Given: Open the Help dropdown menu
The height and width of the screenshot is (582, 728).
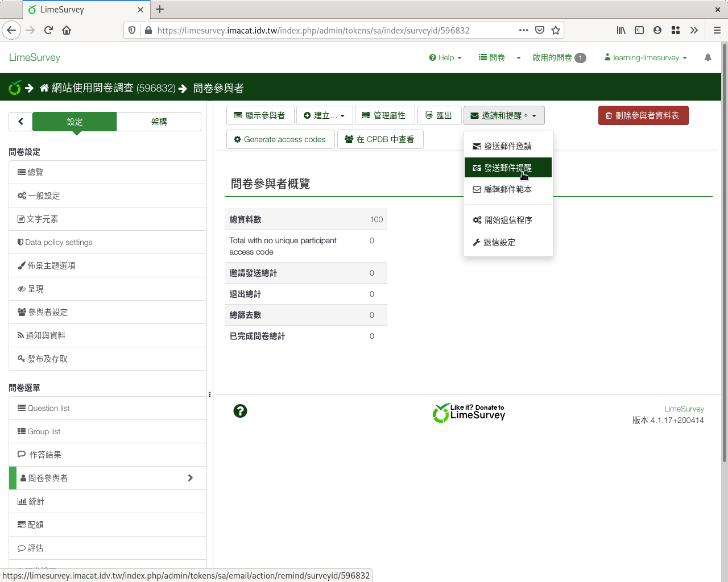Looking at the screenshot, I should click(445, 57).
